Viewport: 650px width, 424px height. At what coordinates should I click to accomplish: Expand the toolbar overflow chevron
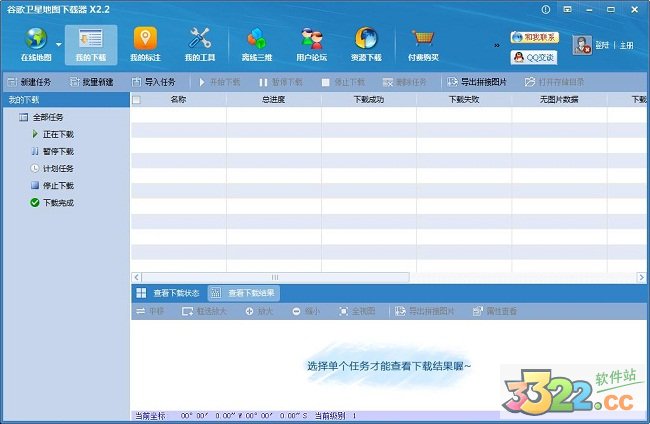click(497, 45)
